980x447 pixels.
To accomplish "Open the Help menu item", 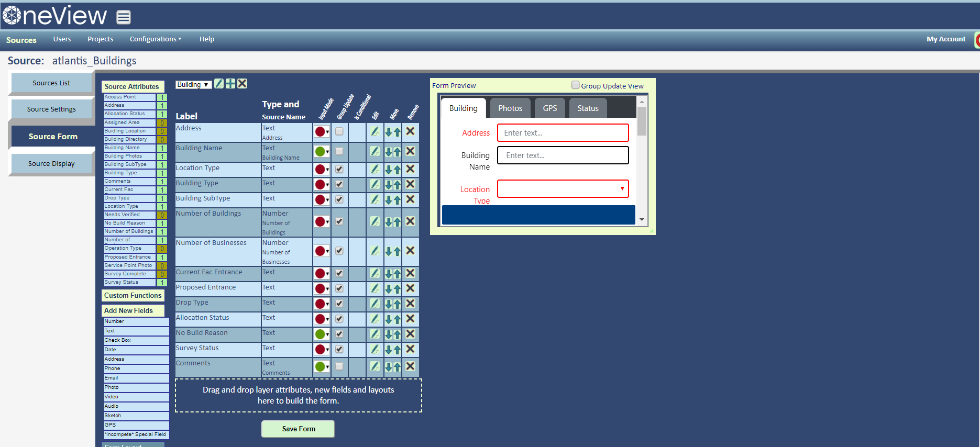I will coord(206,39).
